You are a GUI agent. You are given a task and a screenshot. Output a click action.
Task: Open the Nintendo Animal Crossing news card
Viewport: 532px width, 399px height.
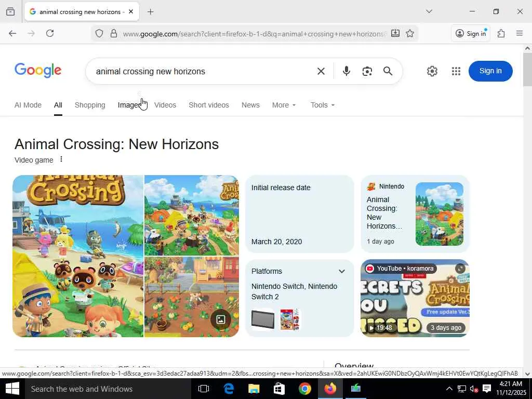pos(415,214)
